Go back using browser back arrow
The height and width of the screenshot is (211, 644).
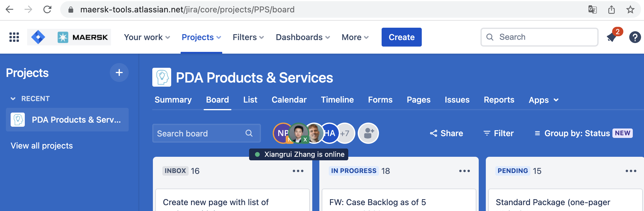(10, 9)
